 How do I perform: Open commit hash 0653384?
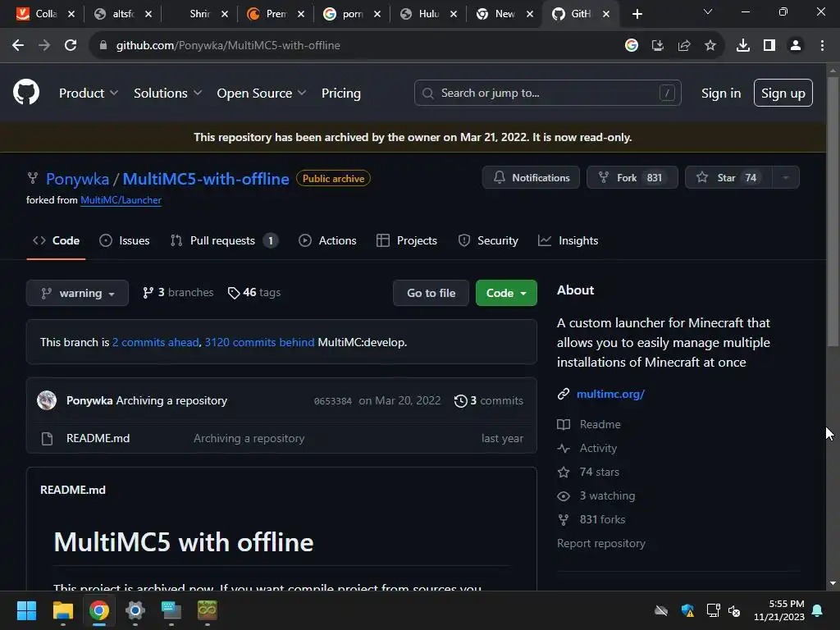click(333, 401)
